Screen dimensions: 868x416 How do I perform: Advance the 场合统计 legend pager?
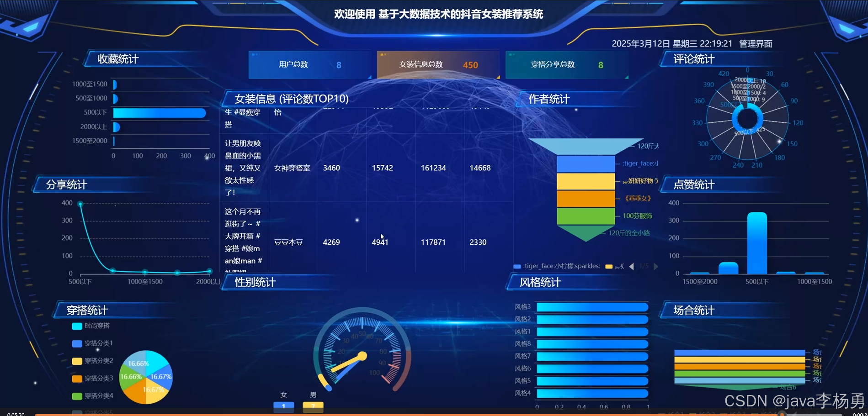[x=818, y=413]
